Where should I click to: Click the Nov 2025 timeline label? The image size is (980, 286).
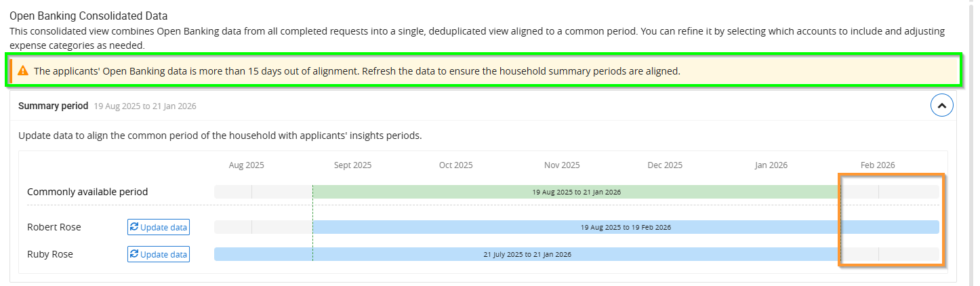[x=562, y=165]
